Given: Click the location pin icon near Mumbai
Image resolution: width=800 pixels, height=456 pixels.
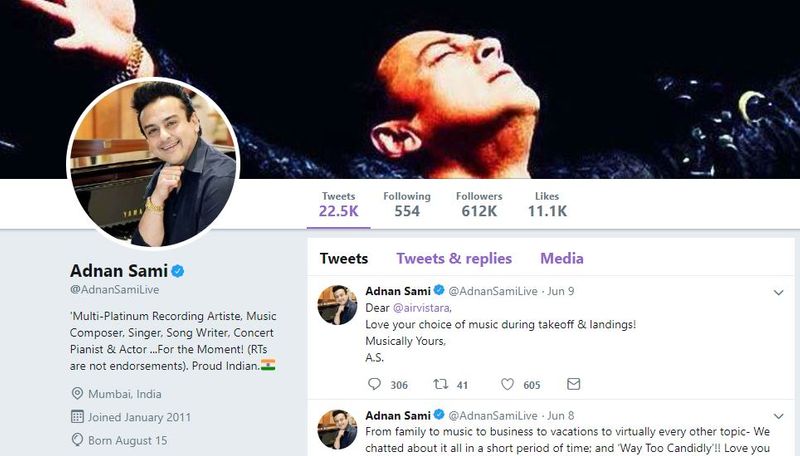Looking at the screenshot, I should click(x=77, y=394).
